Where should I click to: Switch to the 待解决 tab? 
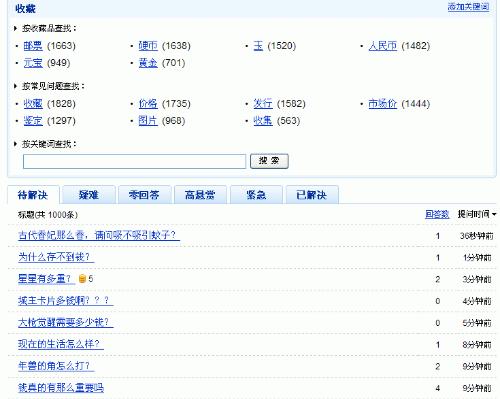33,195
